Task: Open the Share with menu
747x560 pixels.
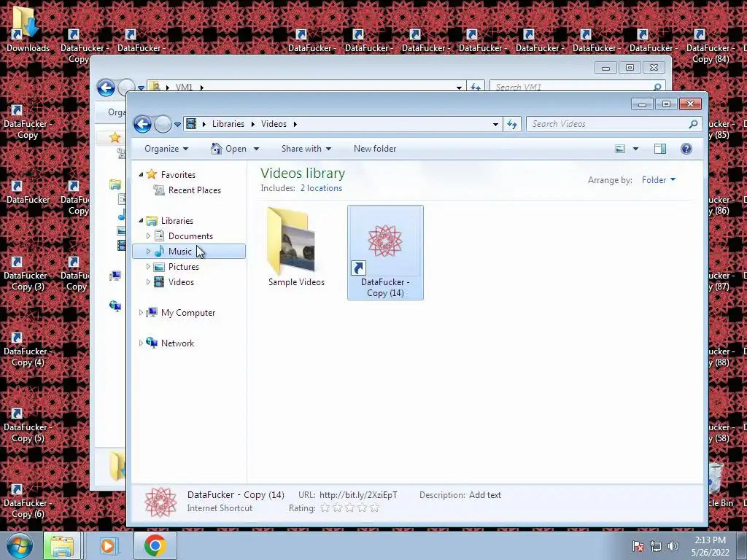Action: (x=306, y=149)
